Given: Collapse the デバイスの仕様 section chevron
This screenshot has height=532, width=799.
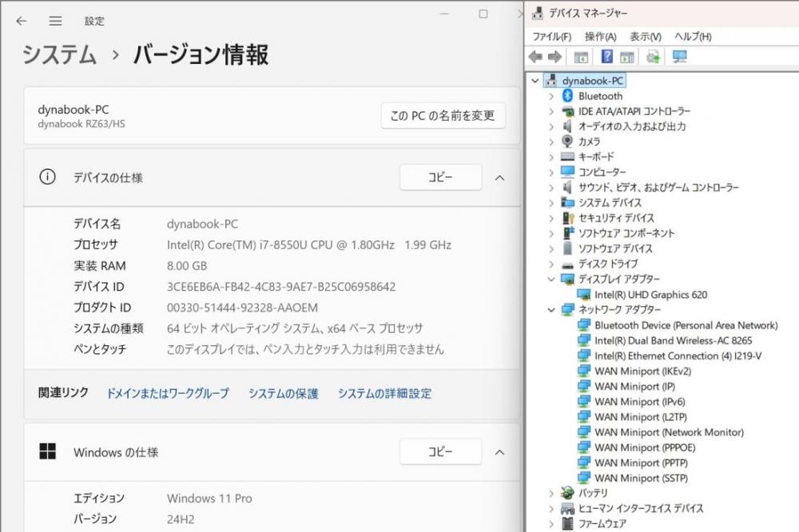Looking at the screenshot, I should tap(500, 178).
